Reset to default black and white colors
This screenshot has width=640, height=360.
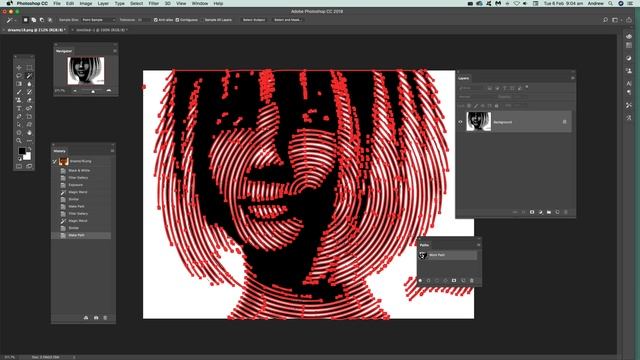(x=19, y=159)
